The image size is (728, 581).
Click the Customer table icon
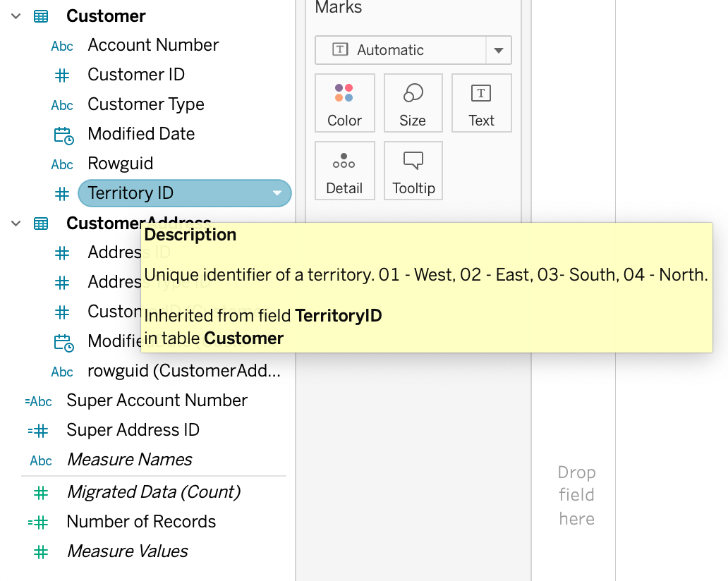(42, 16)
